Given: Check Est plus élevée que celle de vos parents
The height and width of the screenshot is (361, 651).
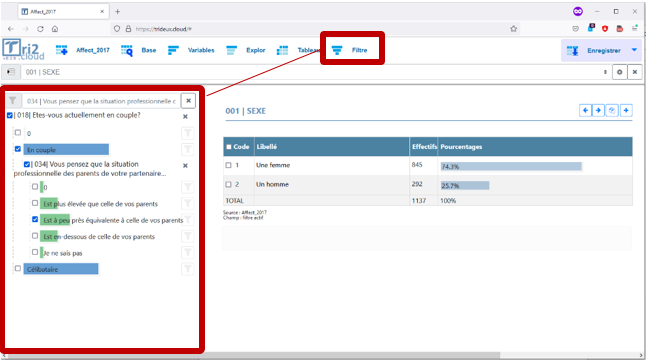Looking at the screenshot, I should (35, 203).
